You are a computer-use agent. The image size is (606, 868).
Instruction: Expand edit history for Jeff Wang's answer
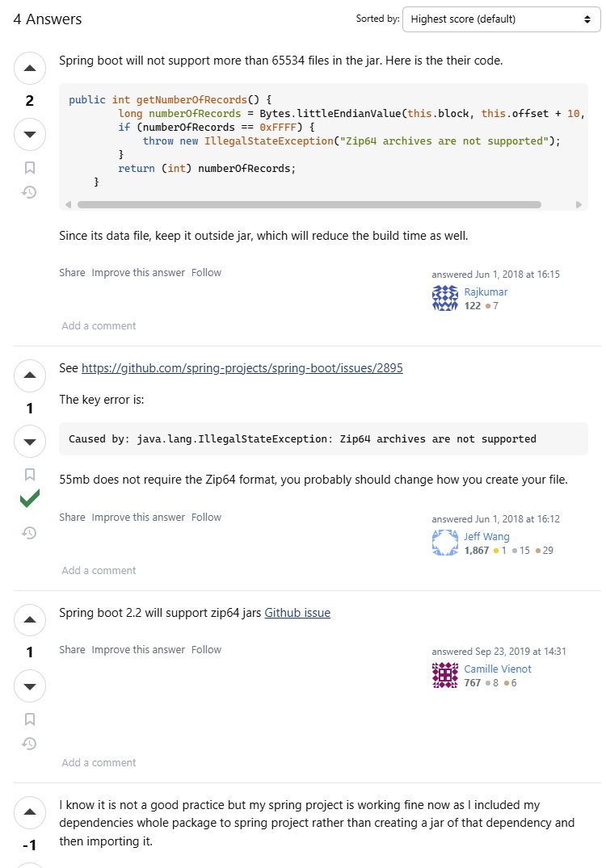pos(30,532)
